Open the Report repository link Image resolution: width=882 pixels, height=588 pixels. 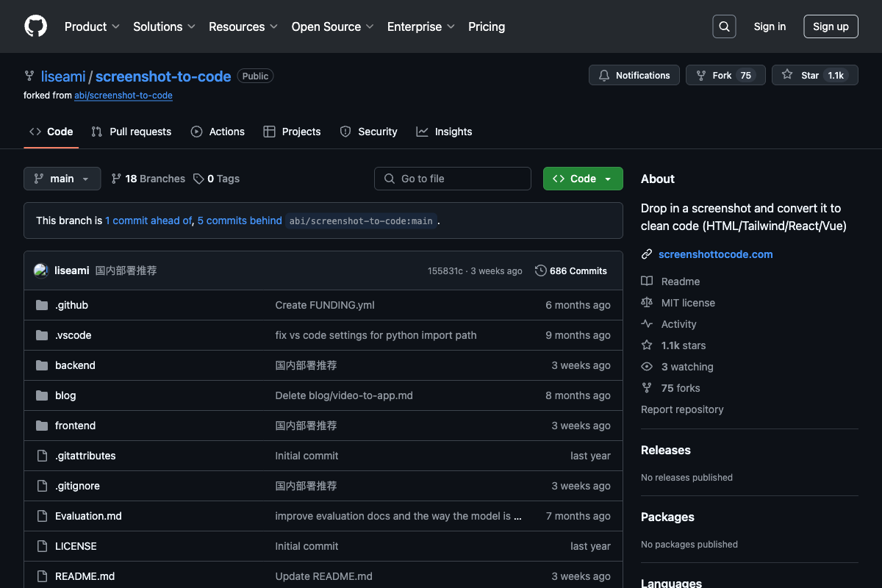[x=682, y=409]
